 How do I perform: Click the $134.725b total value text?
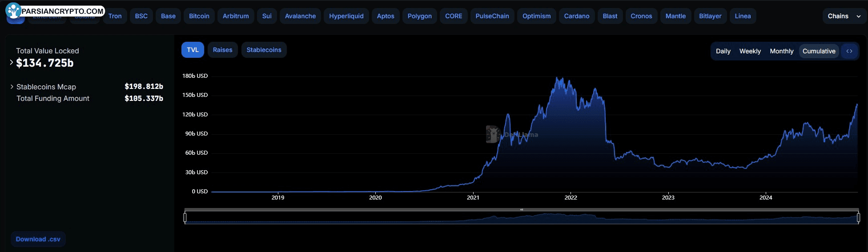[x=45, y=63]
